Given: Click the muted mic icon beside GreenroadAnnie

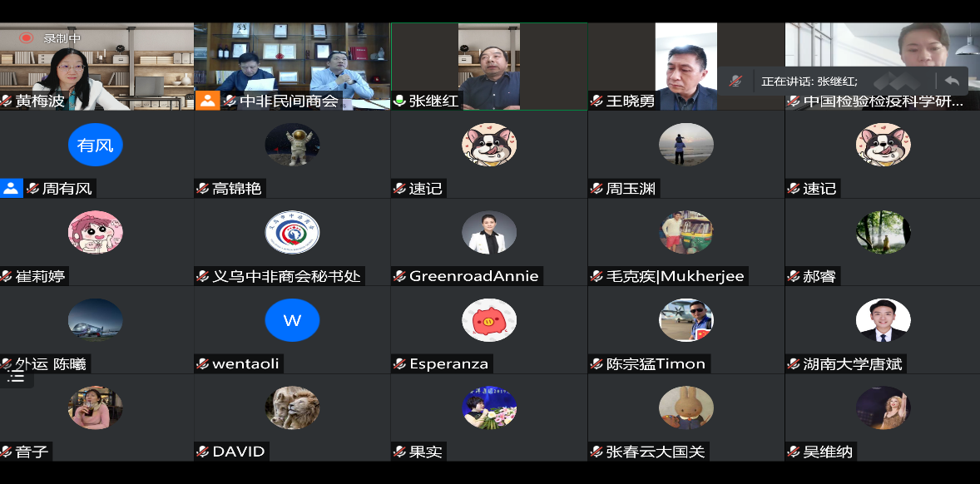Looking at the screenshot, I should 399,276.
